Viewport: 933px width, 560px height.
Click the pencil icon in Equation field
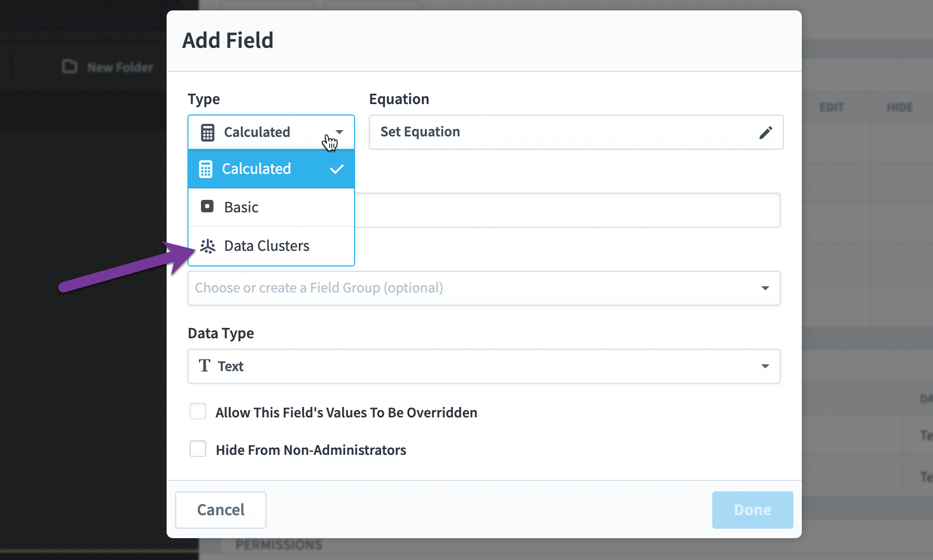coord(765,133)
